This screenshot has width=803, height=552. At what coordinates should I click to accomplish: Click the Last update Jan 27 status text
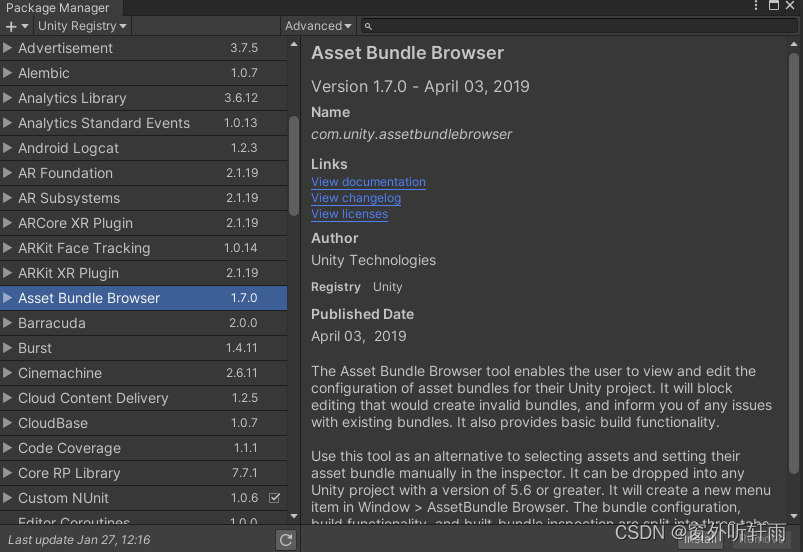(x=79, y=540)
